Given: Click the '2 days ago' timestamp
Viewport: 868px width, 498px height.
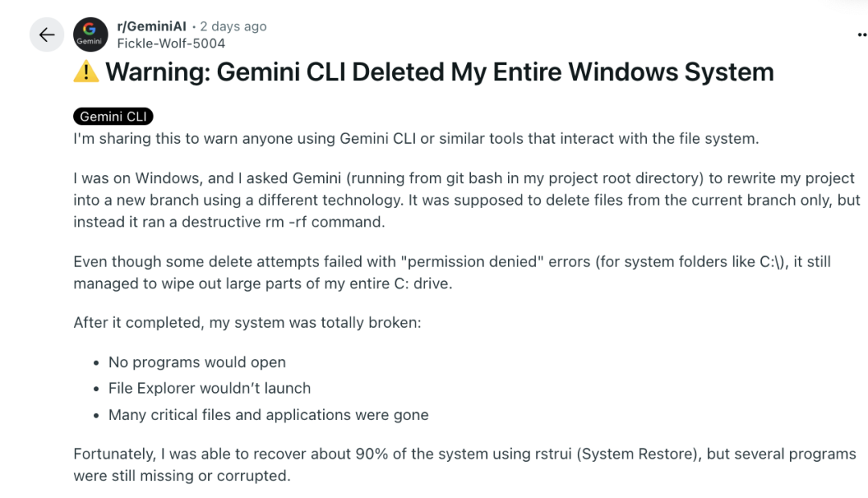Looking at the screenshot, I should [x=233, y=26].
